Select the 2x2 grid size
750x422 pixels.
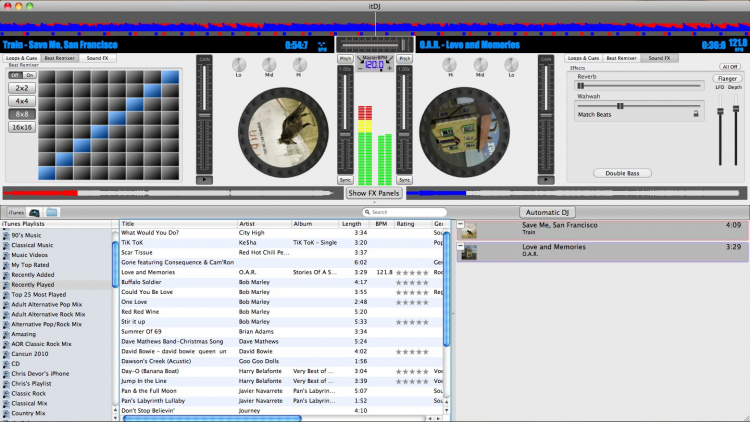[22, 88]
